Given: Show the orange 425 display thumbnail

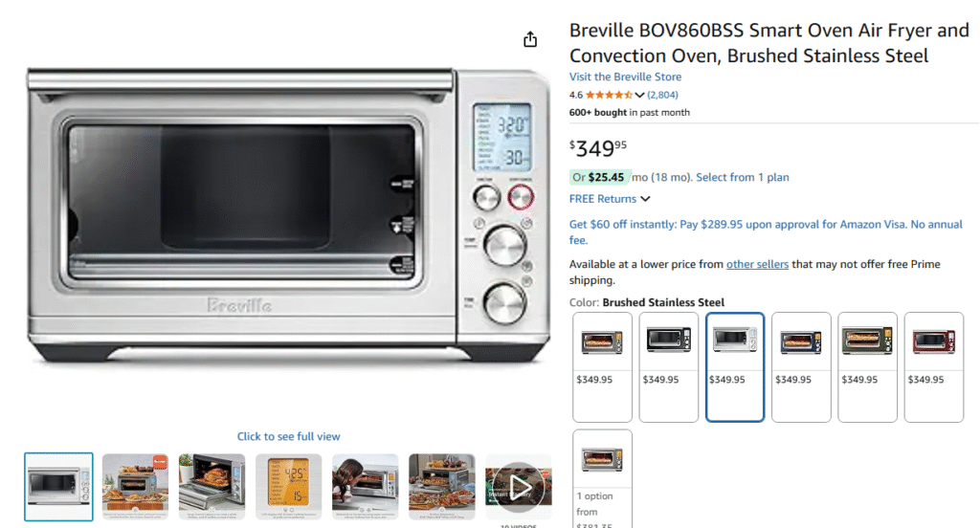Looking at the screenshot, I should coord(289,487).
